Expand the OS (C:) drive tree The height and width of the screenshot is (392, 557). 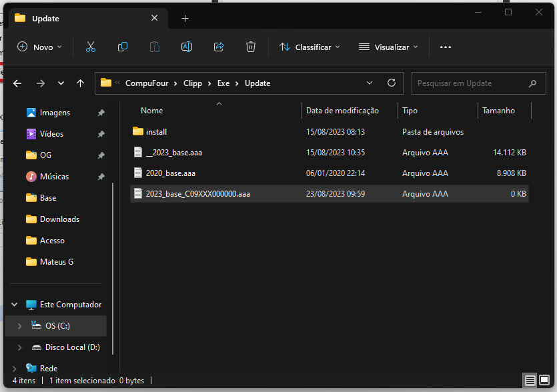[19, 326]
